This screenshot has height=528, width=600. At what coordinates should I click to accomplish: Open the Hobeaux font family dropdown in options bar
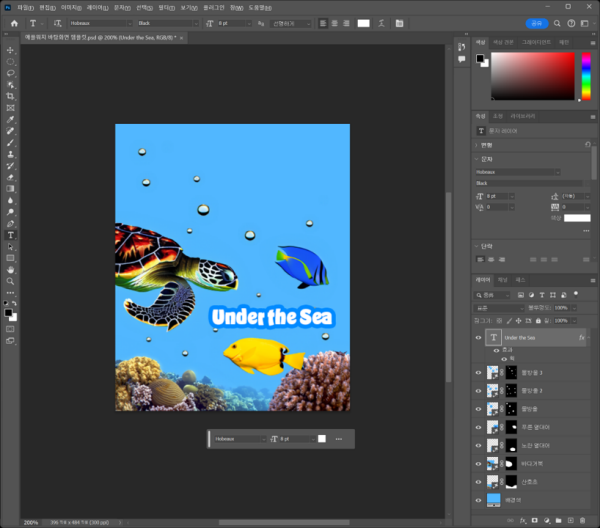pyautogui.click(x=98, y=23)
